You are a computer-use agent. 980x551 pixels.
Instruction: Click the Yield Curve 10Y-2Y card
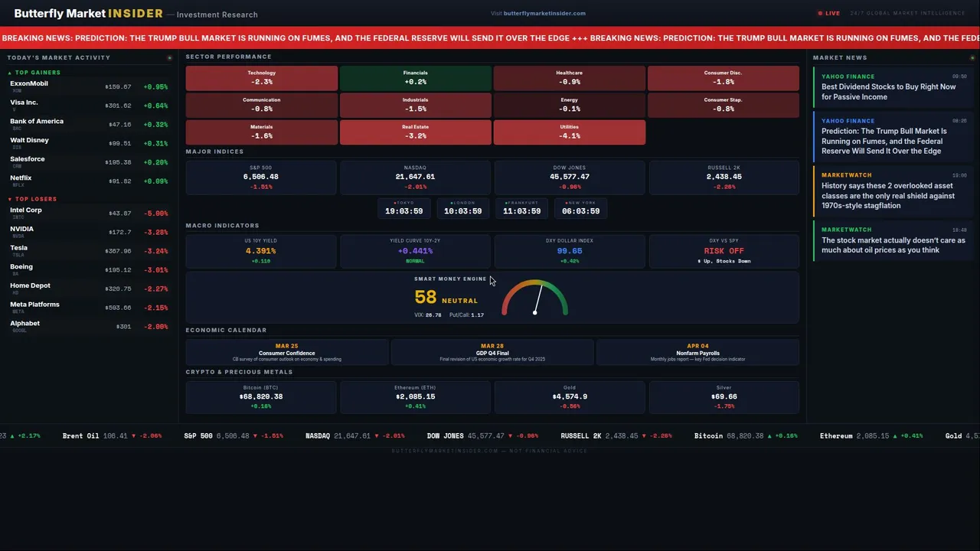(x=416, y=251)
